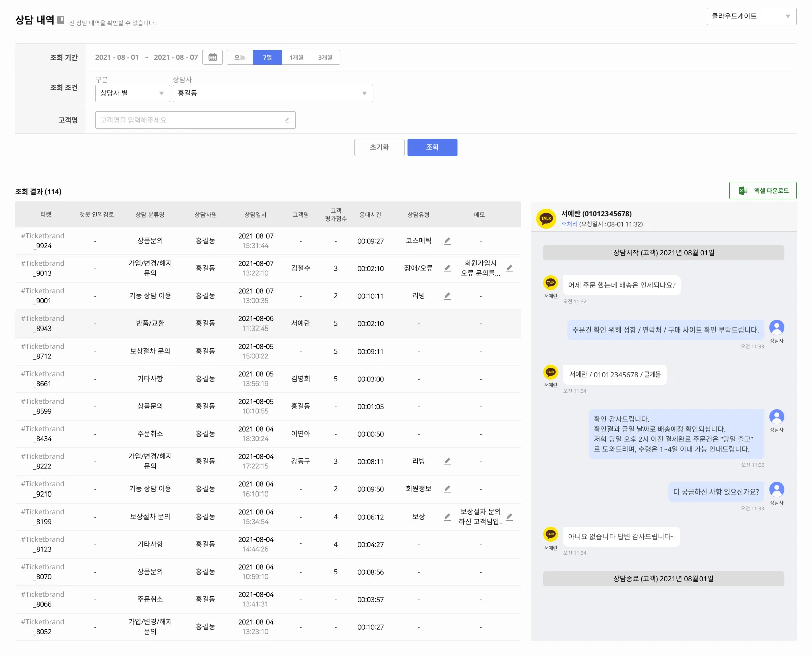Select the 1개월 period option
This screenshot has width=812, height=656.
pyautogui.click(x=296, y=57)
